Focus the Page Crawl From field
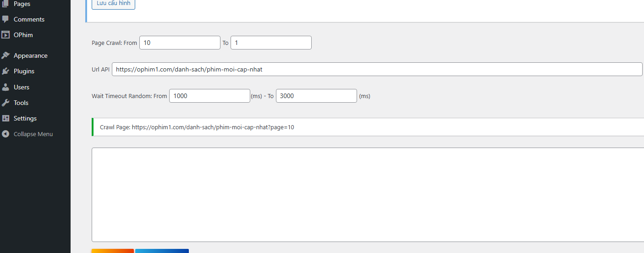This screenshot has width=644, height=253. click(x=180, y=43)
